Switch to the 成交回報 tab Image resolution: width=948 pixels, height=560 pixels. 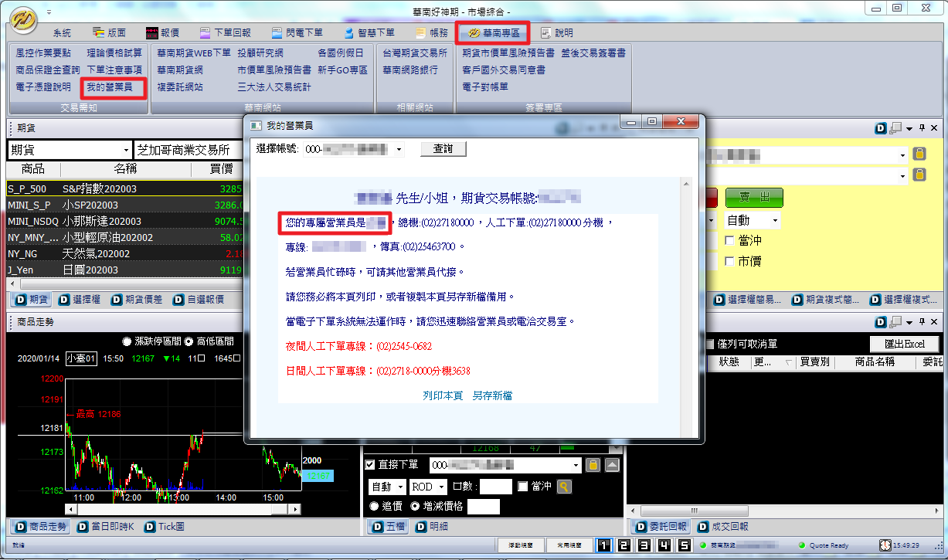(722, 527)
